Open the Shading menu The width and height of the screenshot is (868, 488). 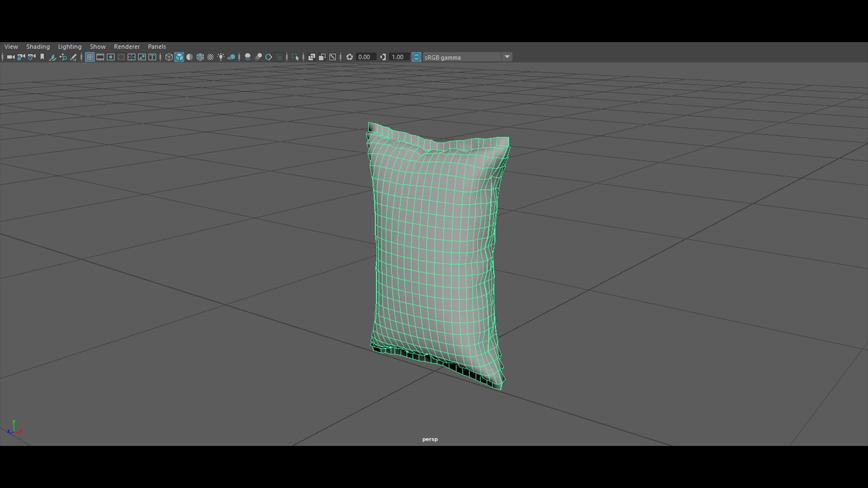[x=38, y=47]
